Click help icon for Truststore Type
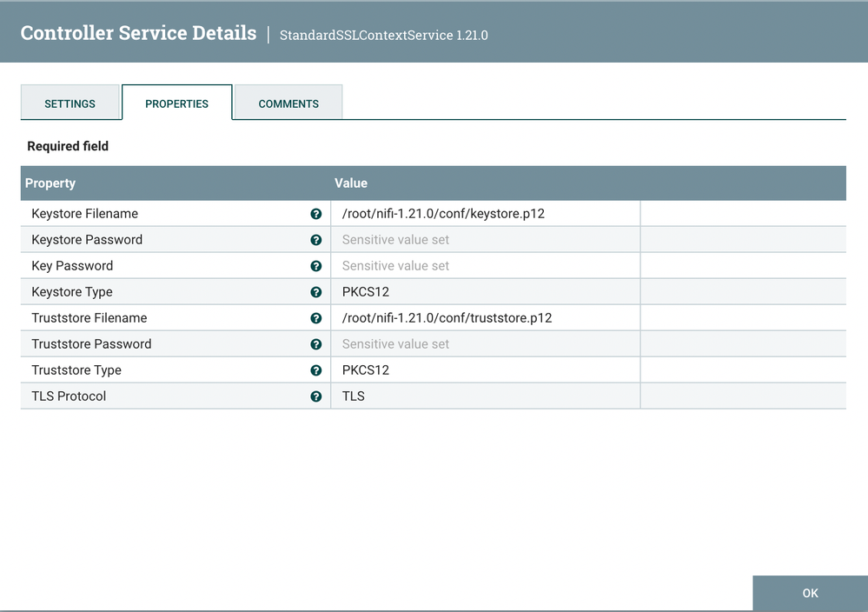 [x=316, y=370]
